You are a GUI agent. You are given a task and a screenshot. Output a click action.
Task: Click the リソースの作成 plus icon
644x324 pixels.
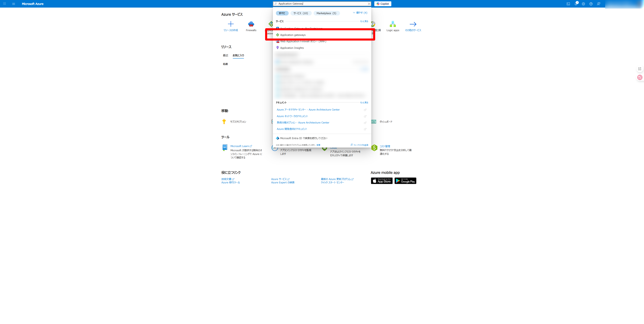point(230,24)
